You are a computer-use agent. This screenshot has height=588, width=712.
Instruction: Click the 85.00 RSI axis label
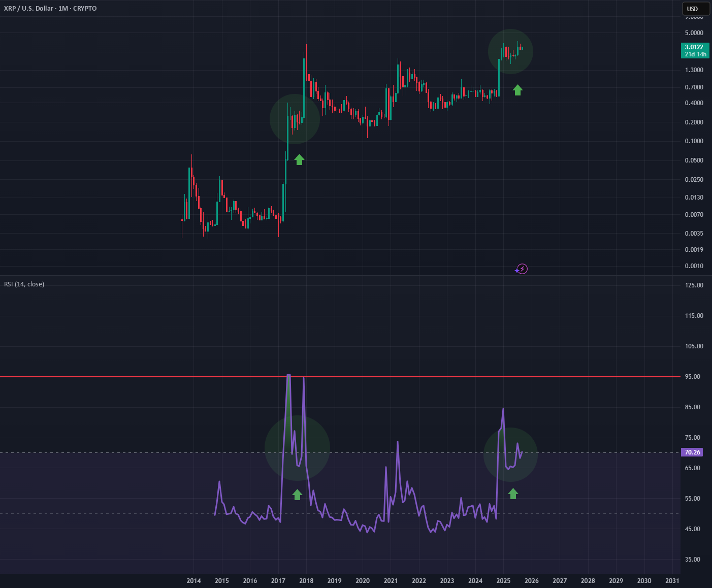tap(693, 407)
